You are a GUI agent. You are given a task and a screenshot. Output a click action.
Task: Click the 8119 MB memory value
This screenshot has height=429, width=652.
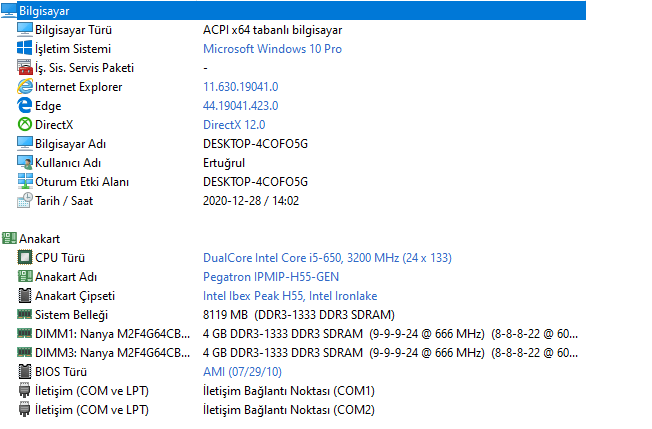299,315
